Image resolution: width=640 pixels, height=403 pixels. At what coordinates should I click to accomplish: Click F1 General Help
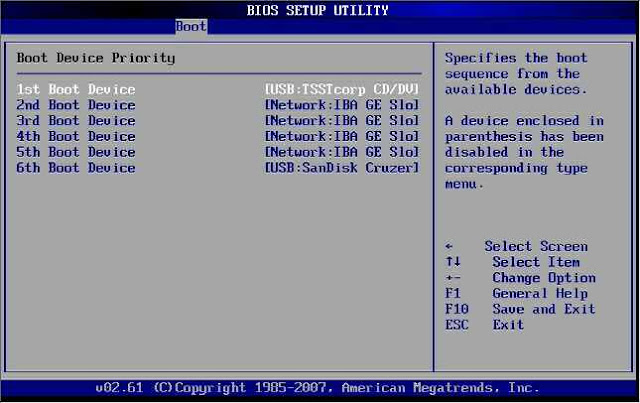516,294
